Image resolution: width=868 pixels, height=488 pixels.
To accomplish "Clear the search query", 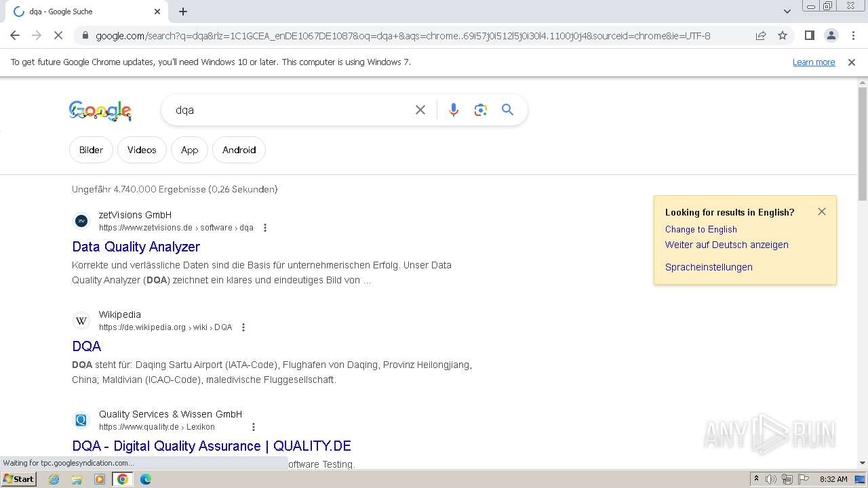I will 420,110.
